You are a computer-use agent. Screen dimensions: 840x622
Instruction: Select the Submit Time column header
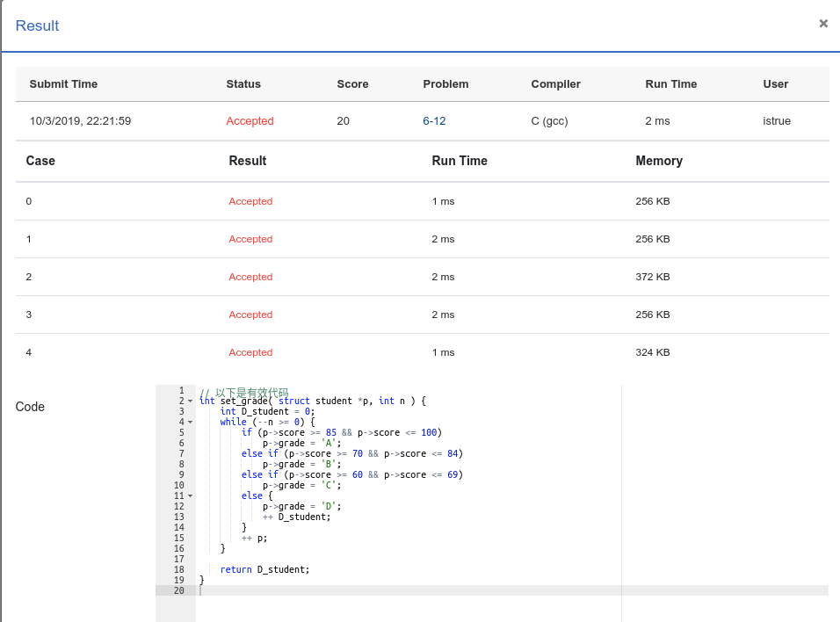[x=63, y=84]
